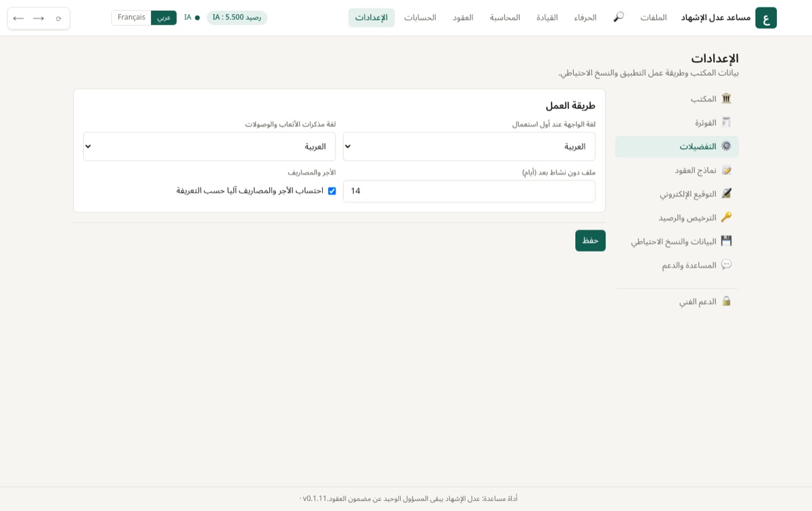Click the footer disclaimer about أداة مساعدة
This screenshot has width=812, height=511.
(x=423, y=499)
